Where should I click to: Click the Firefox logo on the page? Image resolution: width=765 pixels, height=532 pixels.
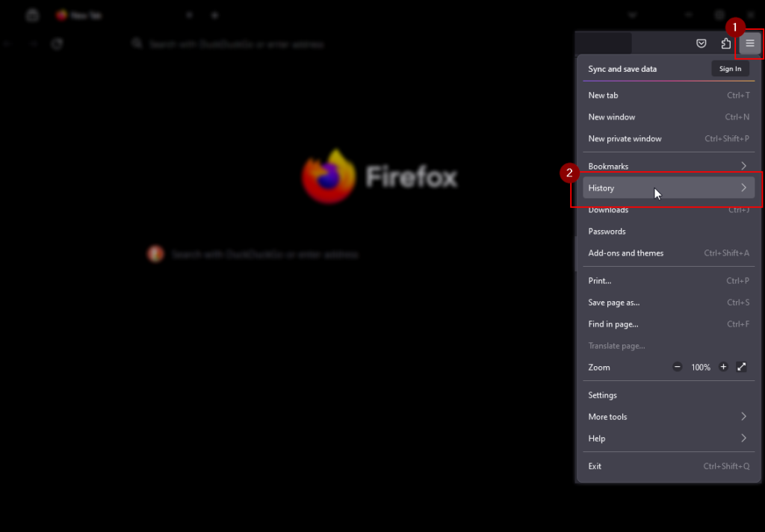click(x=329, y=177)
